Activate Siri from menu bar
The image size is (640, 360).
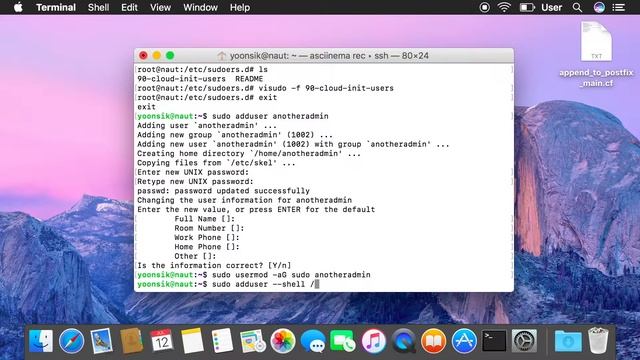click(x=599, y=7)
